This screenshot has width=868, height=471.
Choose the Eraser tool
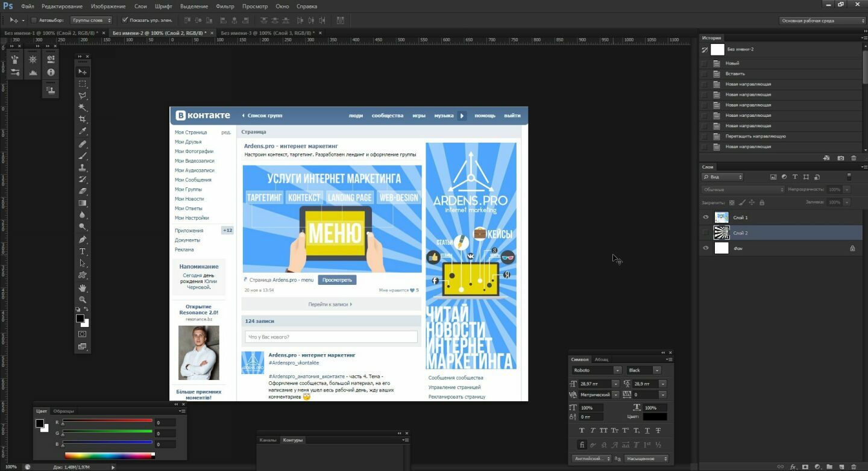[83, 191]
